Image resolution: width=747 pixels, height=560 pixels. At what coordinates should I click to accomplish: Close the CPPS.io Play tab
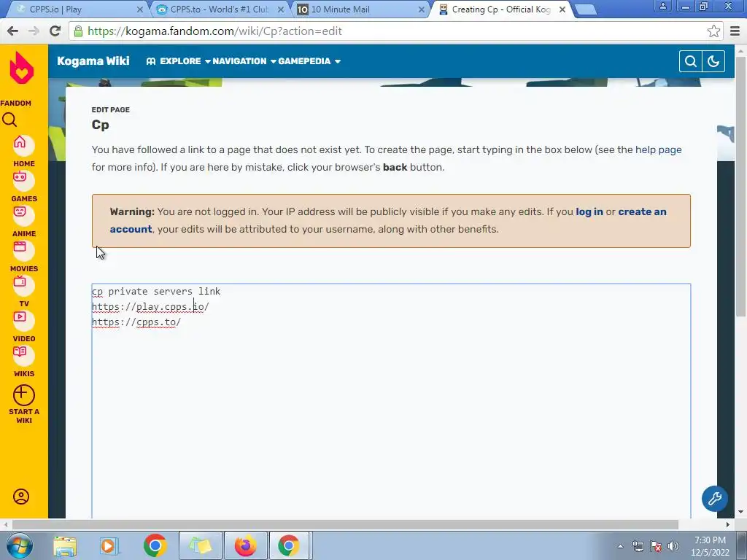[139, 9]
